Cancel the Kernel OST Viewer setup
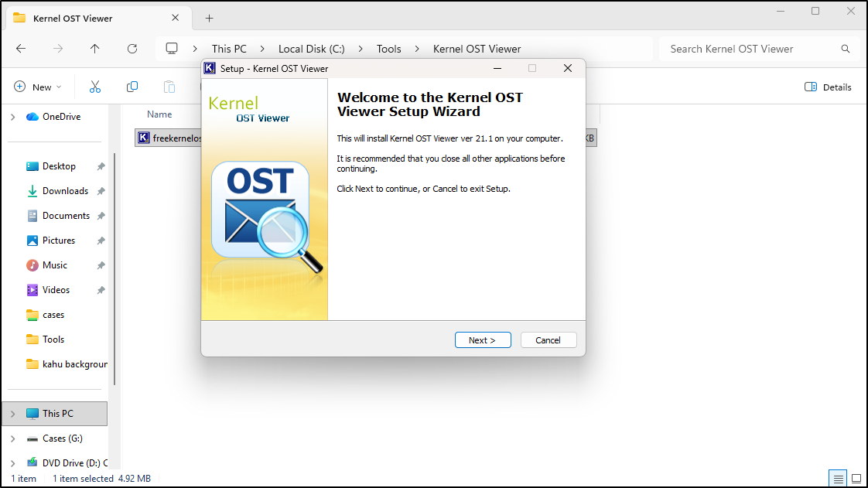This screenshot has width=868, height=488. click(x=548, y=340)
